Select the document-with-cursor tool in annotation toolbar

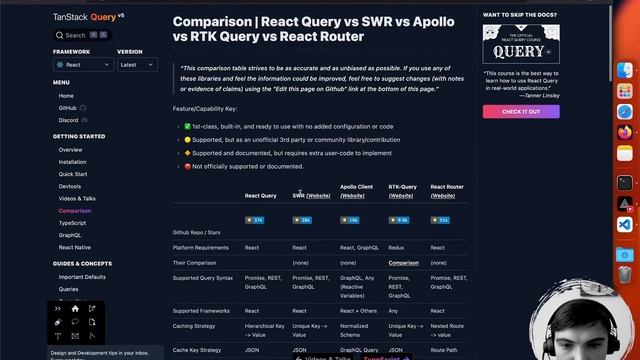[x=92, y=322]
